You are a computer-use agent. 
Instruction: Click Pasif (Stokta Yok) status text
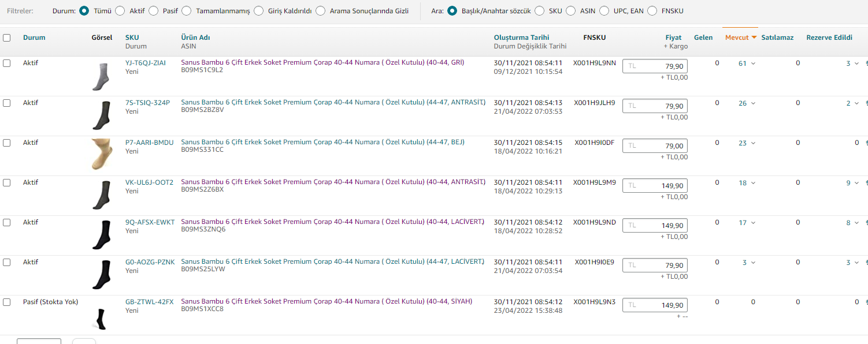(x=50, y=302)
